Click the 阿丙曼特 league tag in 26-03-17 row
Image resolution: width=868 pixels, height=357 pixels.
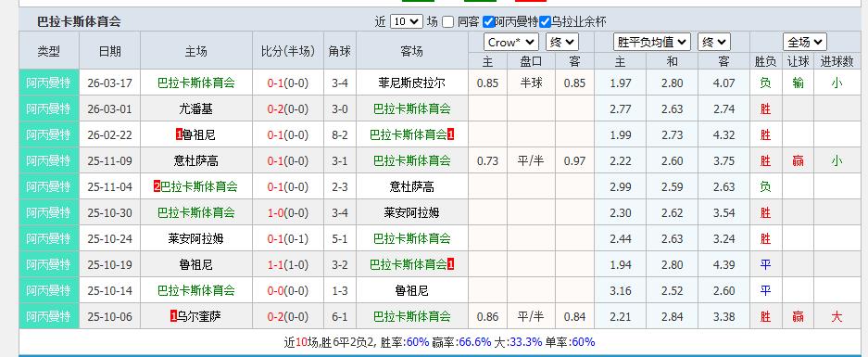click(49, 83)
